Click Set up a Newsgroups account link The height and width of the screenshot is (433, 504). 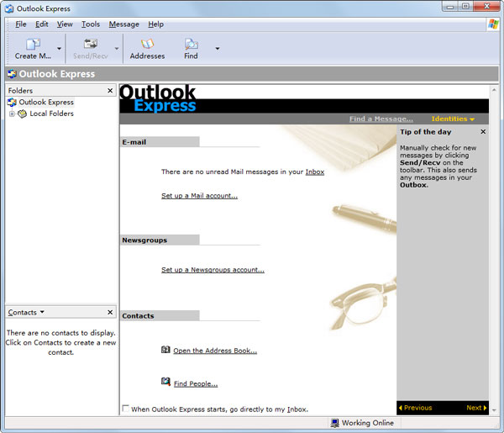coord(213,270)
